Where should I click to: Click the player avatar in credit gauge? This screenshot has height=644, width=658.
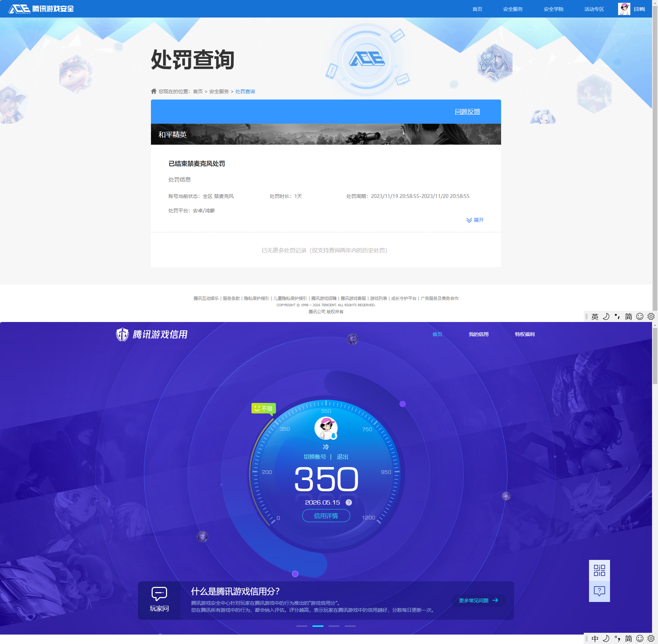tap(326, 428)
